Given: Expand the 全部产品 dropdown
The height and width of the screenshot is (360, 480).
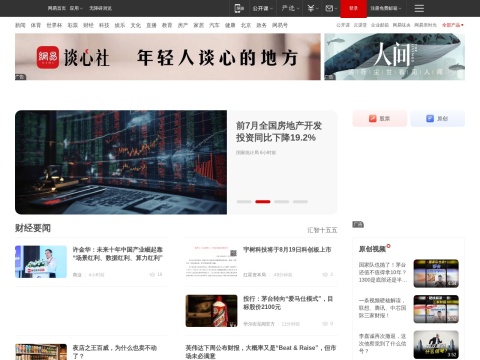Looking at the screenshot, I should point(453,25).
